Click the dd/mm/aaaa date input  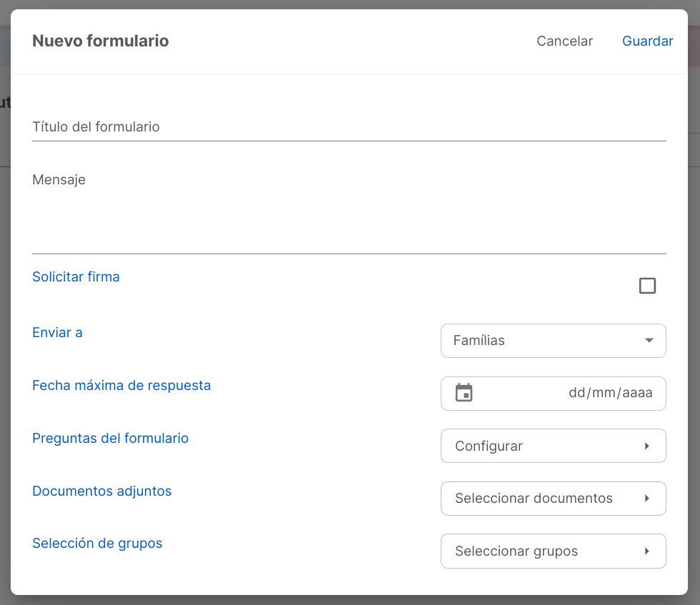click(553, 394)
